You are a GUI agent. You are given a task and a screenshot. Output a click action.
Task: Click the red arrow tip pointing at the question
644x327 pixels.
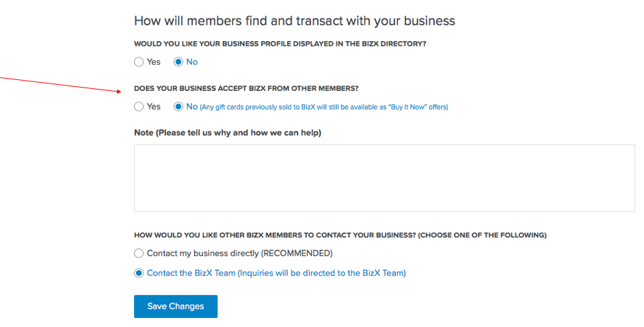[x=120, y=92]
